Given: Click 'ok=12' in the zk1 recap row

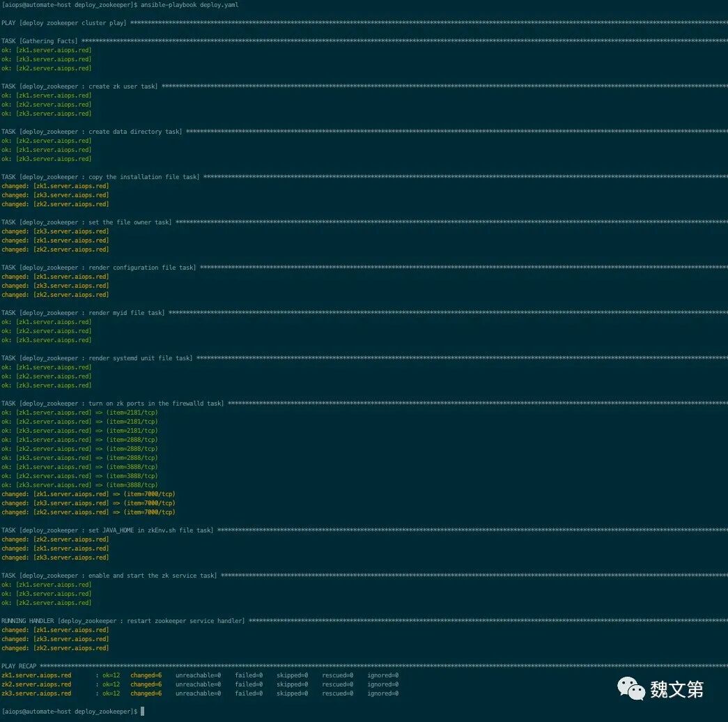Looking at the screenshot, I should 111,675.
